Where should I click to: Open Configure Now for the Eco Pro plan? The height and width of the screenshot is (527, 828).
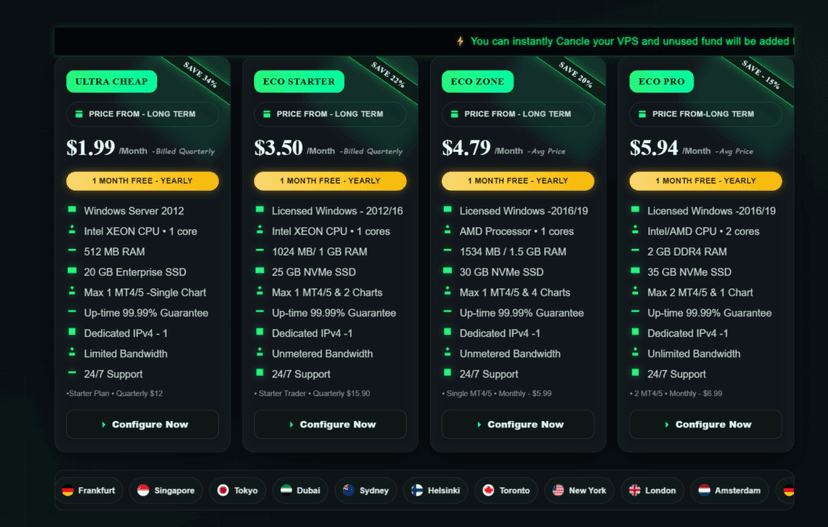pyautogui.click(x=706, y=425)
